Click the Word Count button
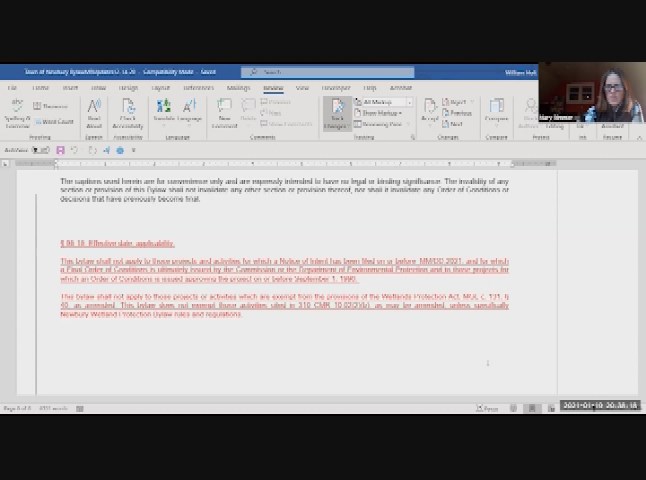Image resolution: width=646 pixels, height=480 pixels. pos(56,121)
